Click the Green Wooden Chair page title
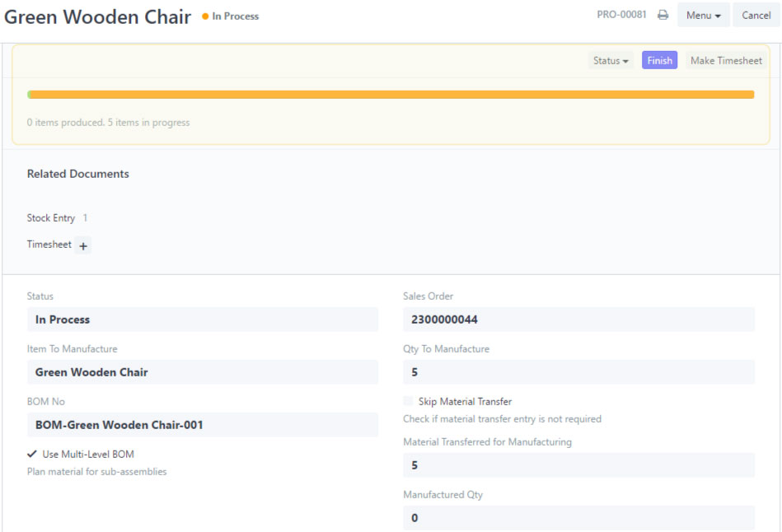This screenshot has width=782, height=532. point(97,17)
